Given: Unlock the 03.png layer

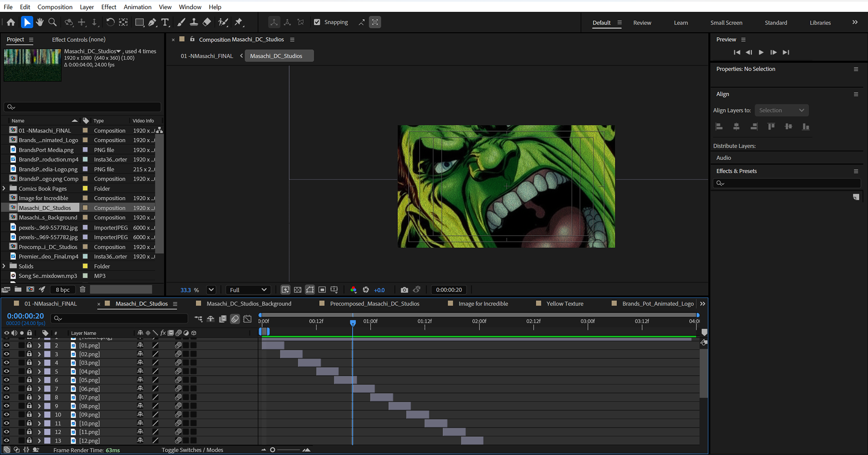Looking at the screenshot, I should [x=29, y=363].
